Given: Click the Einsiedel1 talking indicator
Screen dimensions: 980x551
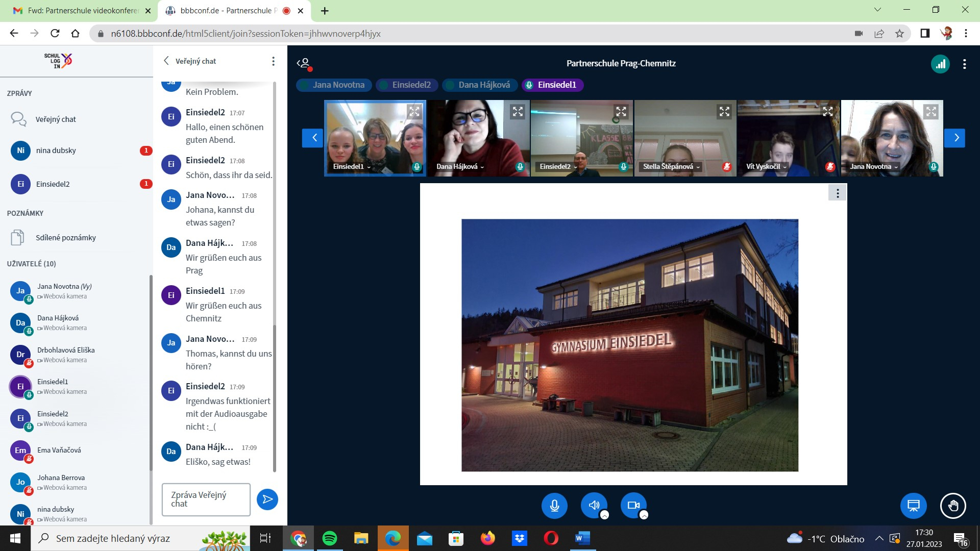Looking at the screenshot, I should point(552,85).
